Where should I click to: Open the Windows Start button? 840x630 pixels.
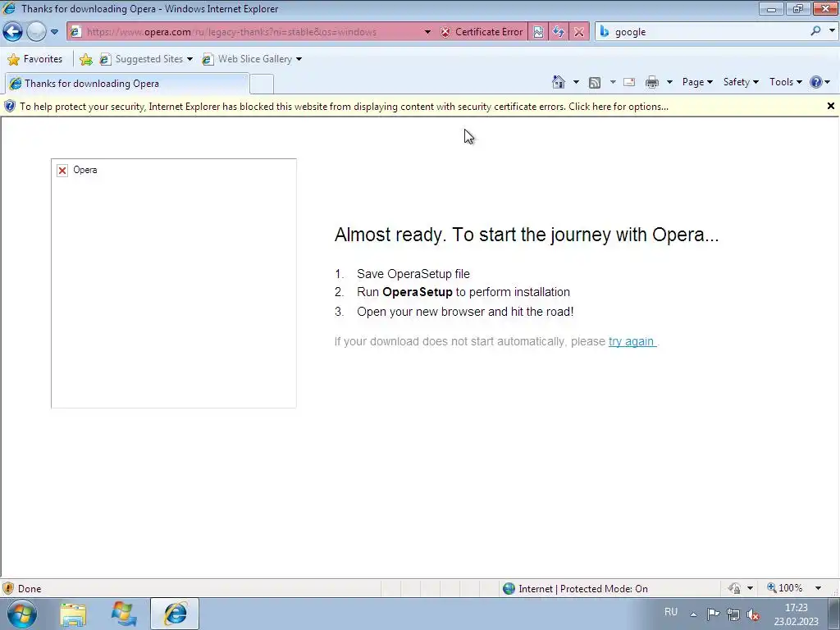[x=22, y=614]
